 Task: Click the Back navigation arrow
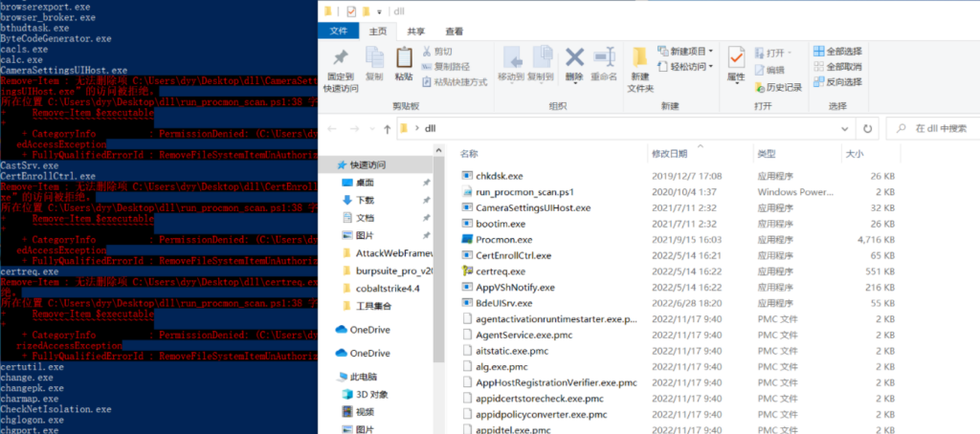pyautogui.click(x=332, y=129)
